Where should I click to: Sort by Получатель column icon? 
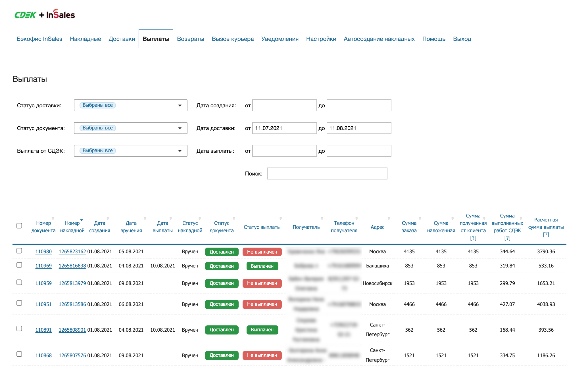[322, 218]
